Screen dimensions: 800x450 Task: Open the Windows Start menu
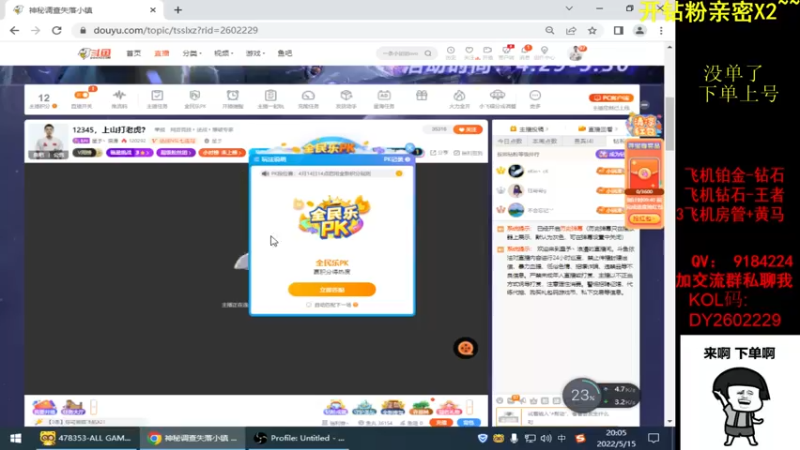click(15, 438)
